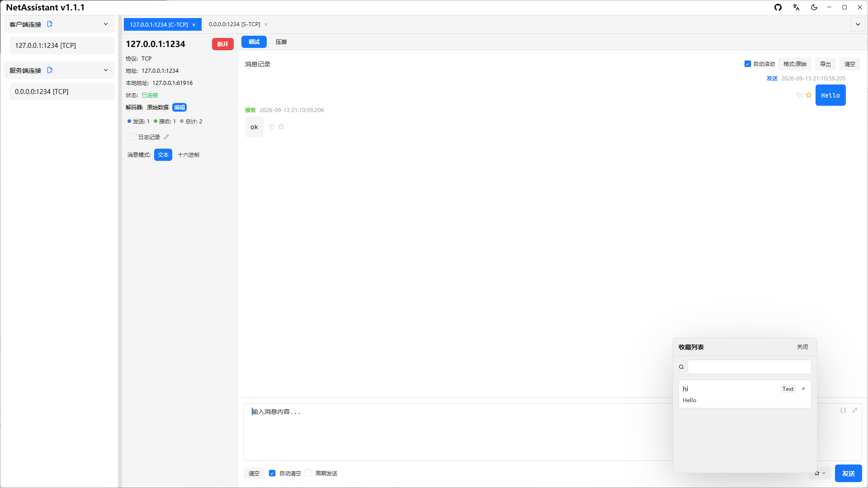The image size is (868, 488).
Task: Click new server connection icon
Action: tap(50, 70)
